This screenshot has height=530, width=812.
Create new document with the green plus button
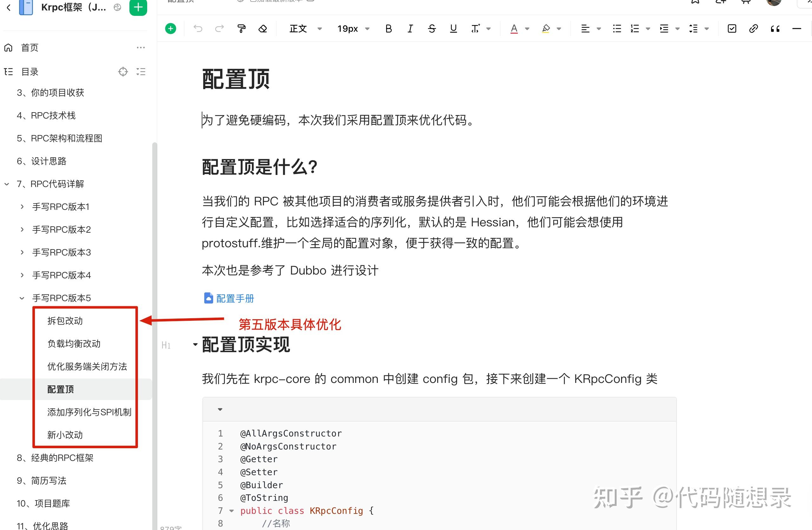tap(138, 7)
